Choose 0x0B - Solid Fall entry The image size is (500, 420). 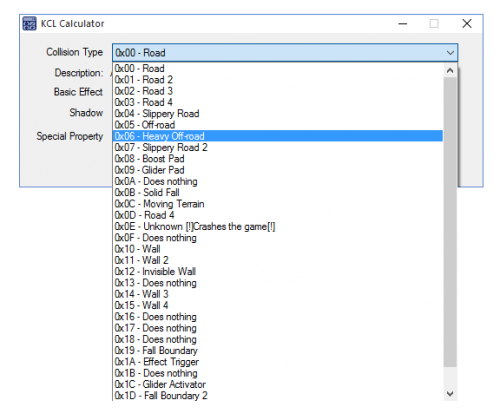pos(278,192)
